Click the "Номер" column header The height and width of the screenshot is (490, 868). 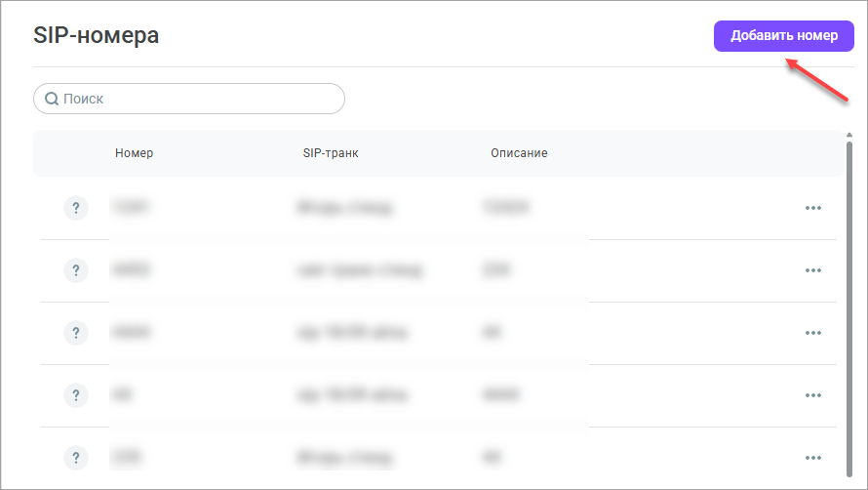pos(134,153)
